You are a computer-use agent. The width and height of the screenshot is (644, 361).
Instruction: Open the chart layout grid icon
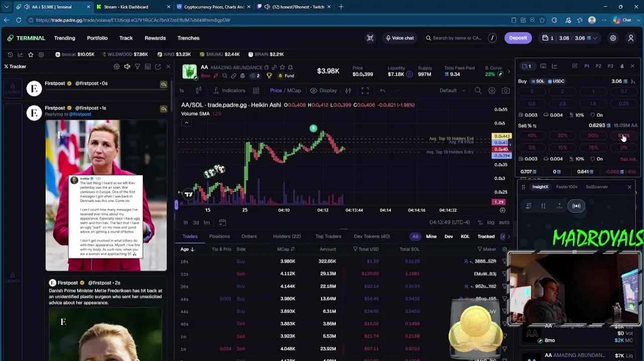tap(256, 91)
